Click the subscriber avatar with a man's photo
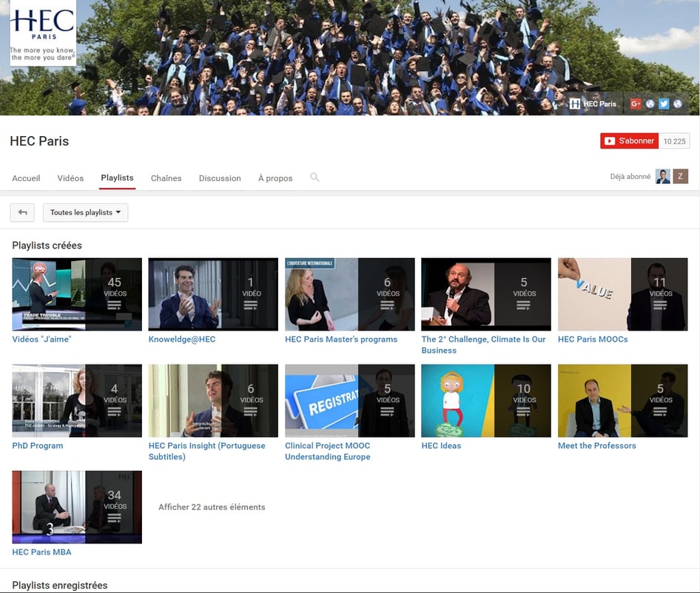This screenshot has height=593, width=700. coord(663,176)
